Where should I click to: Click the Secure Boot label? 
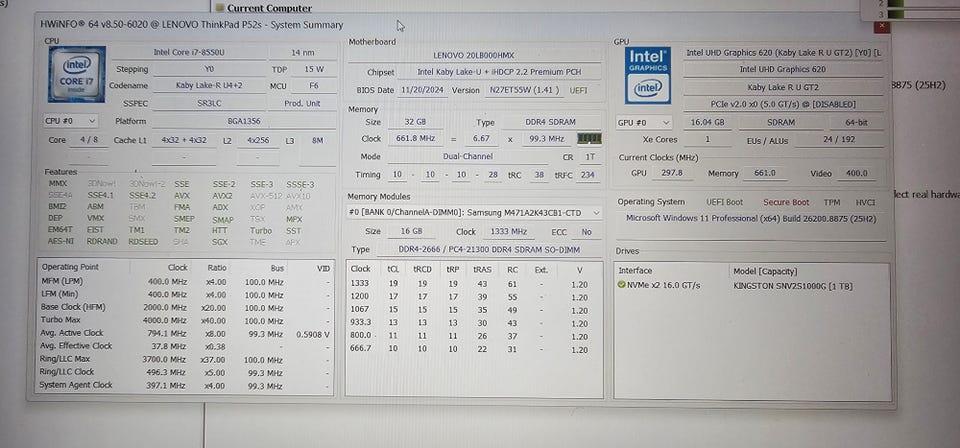pyautogui.click(x=786, y=202)
